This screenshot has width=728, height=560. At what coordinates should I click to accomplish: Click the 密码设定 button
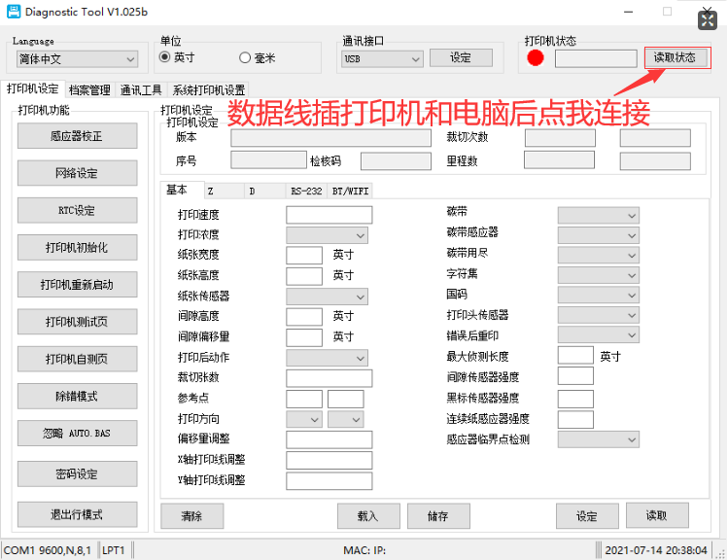click(77, 474)
